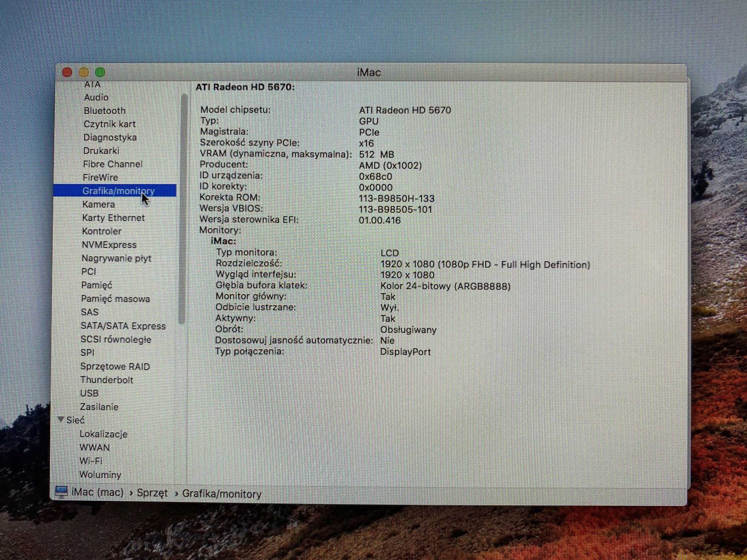Viewport: 747px width, 560px height.
Task: Click Kolor 24-bitowy (ARGB8888) value
Action: click(445, 286)
